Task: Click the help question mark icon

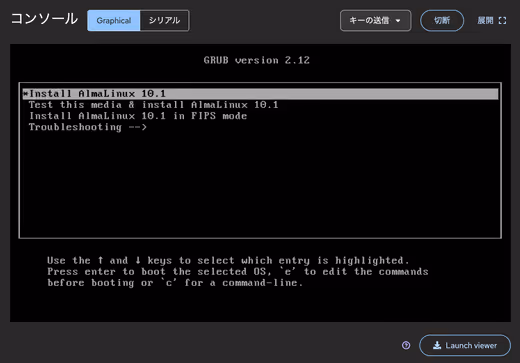Action: 406,345
